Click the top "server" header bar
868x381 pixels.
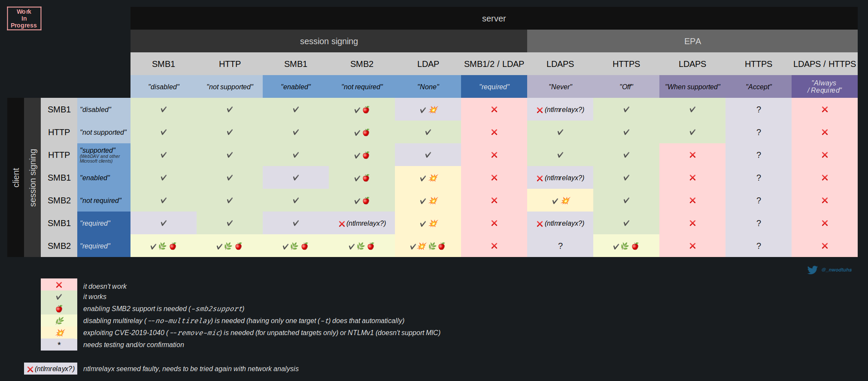click(494, 18)
